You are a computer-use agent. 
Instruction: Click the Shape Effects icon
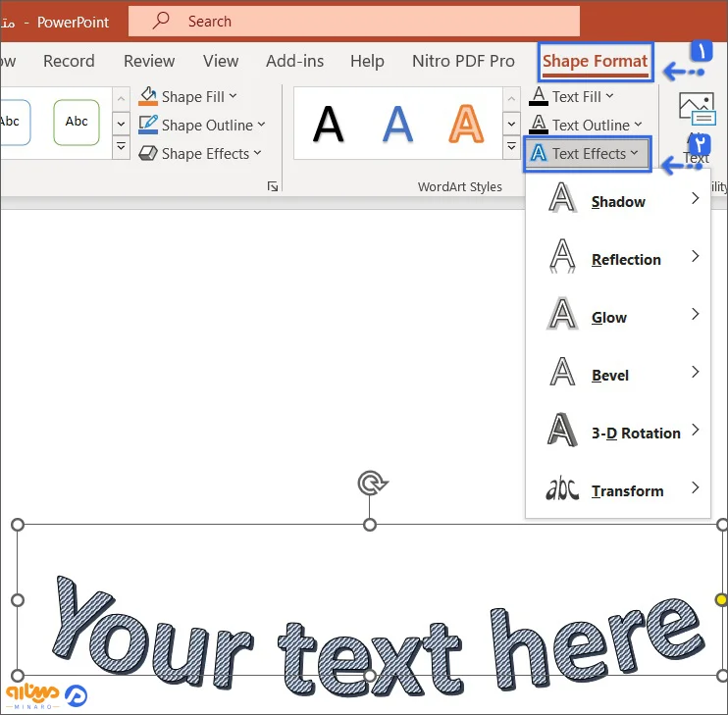tap(148, 153)
